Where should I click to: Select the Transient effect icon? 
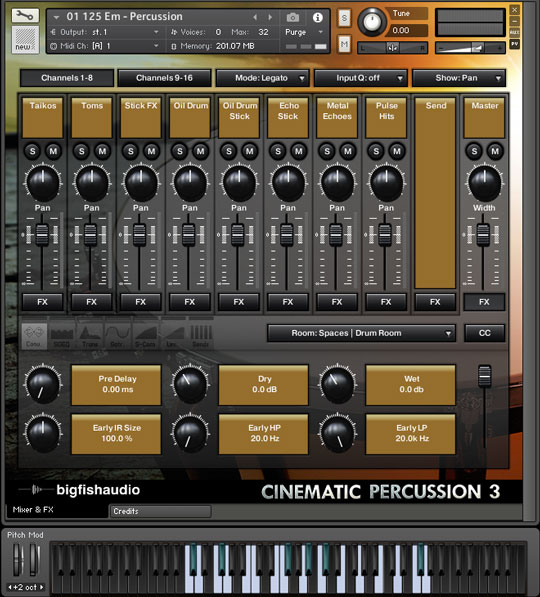coord(90,336)
